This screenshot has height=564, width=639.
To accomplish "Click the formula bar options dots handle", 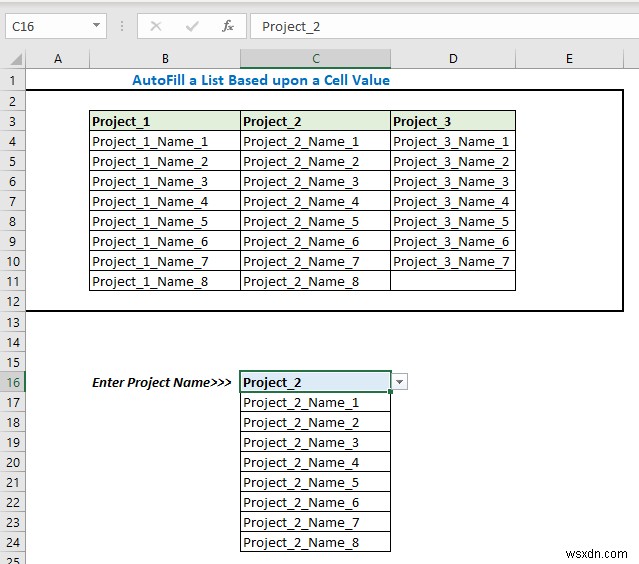I will click(122, 26).
